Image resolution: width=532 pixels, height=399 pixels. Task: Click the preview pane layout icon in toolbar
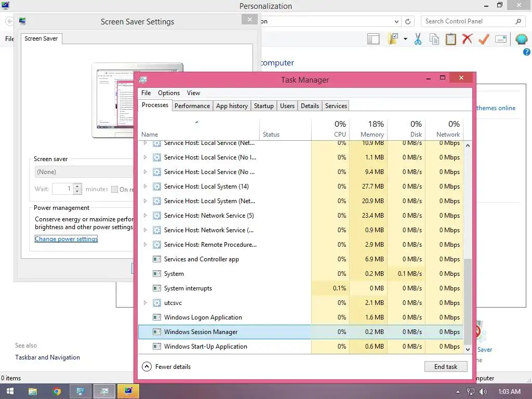click(373, 39)
